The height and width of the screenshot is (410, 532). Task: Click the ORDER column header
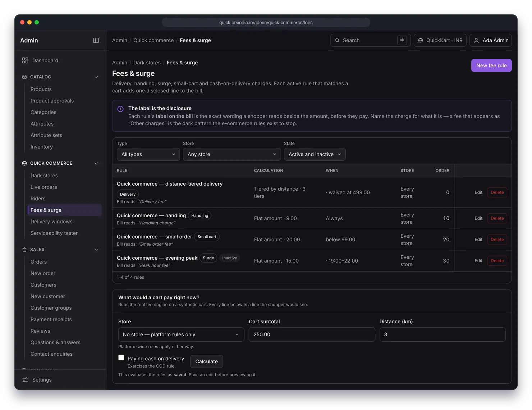(x=442, y=170)
